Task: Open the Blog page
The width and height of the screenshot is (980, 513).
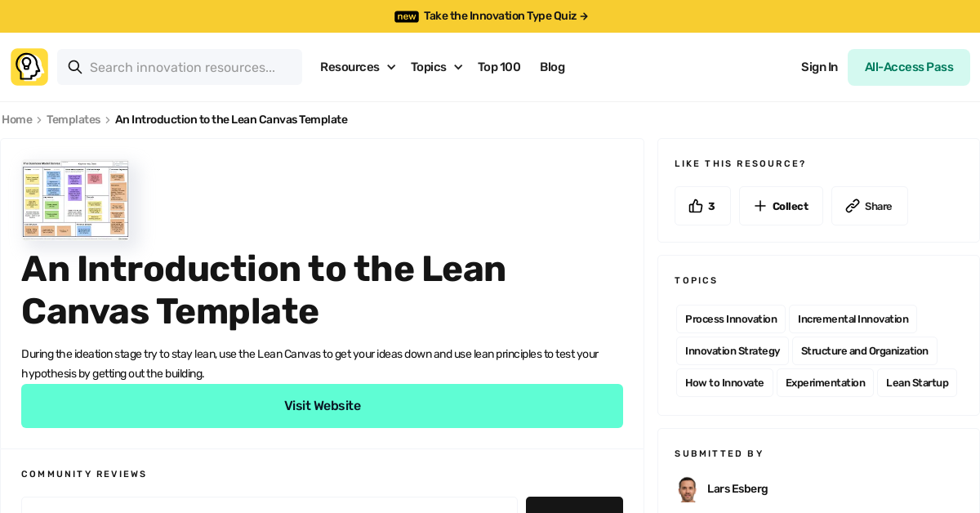Action: (552, 67)
